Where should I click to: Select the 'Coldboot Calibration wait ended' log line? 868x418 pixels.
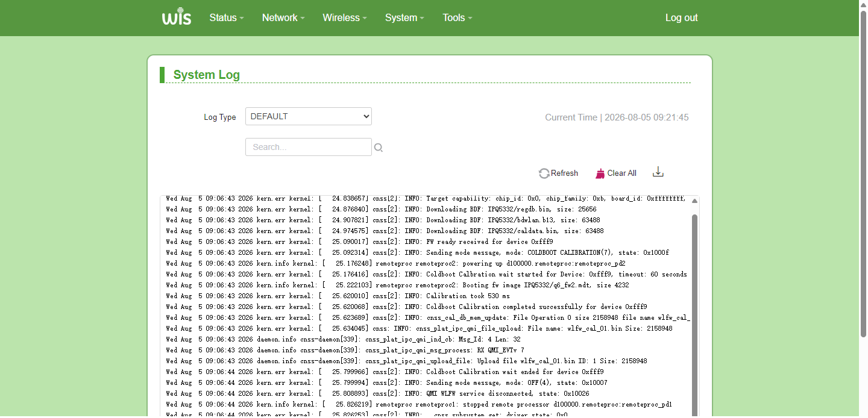pos(385,372)
